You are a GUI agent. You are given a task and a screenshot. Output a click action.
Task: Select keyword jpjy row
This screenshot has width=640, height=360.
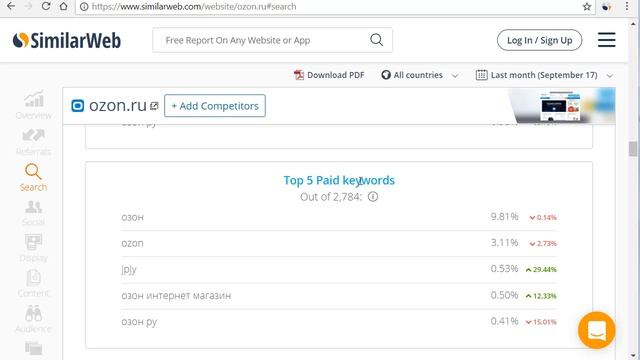click(339, 269)
